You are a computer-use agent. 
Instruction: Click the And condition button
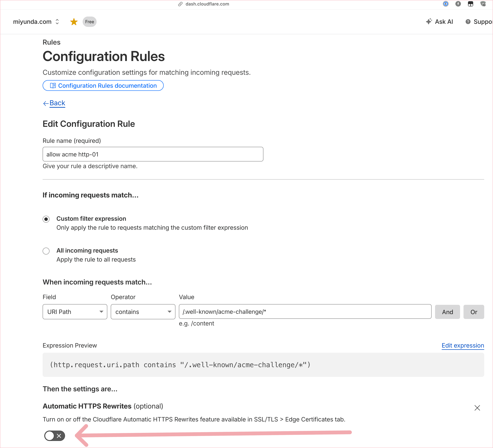click(x=447, y=312)
